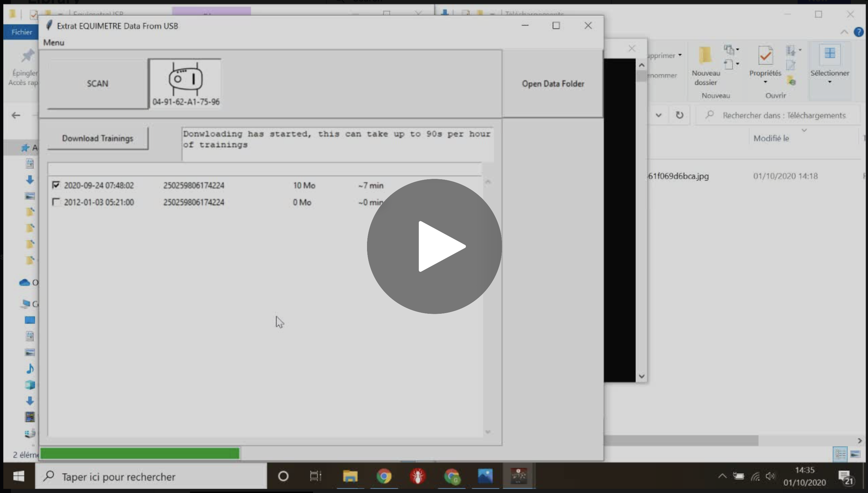
Task: Show hidden system tray icons
Action: click(722, 476)
